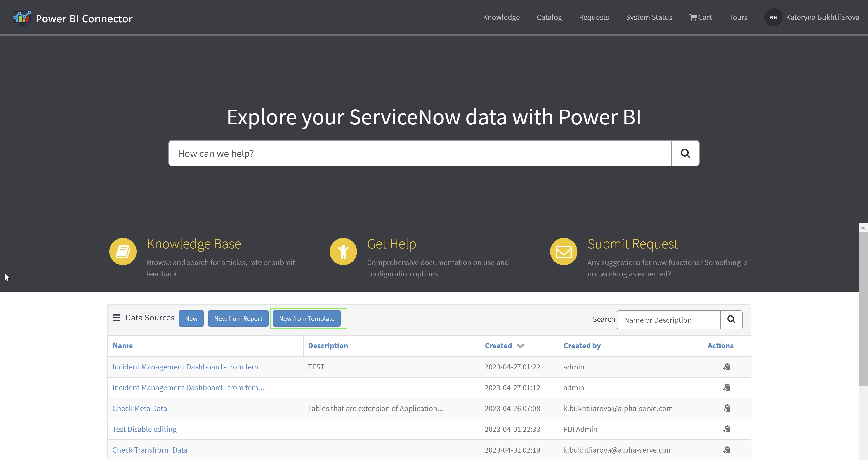Click the action icon for the TEST row
This screenshot has width=868, height=460.
pyautogui.click(x=727, y=367)
